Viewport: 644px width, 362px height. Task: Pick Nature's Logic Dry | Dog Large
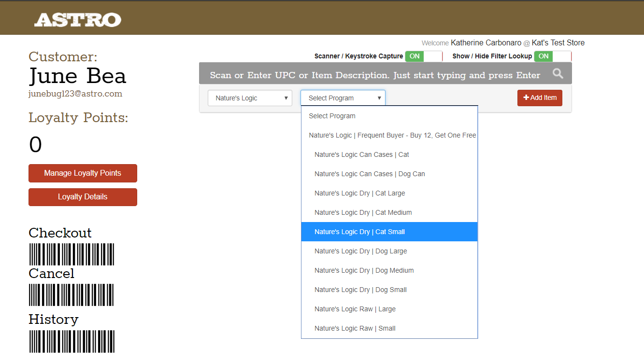click(389, 251)
